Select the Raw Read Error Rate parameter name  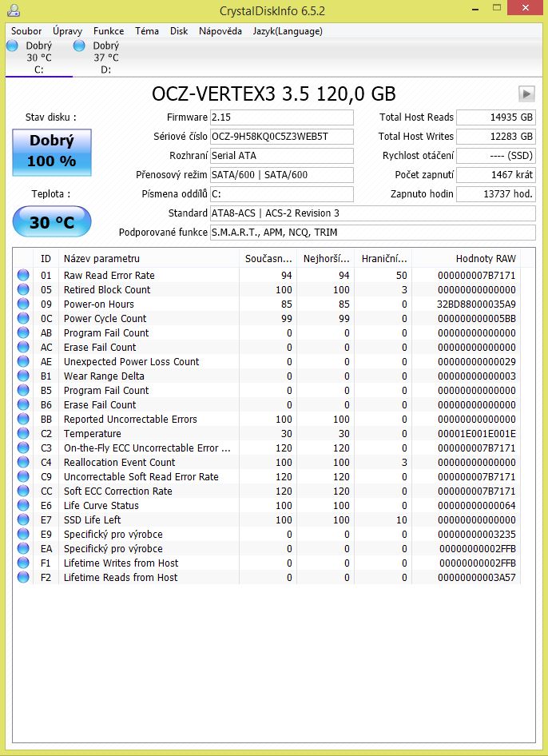[x=109, y=275]
